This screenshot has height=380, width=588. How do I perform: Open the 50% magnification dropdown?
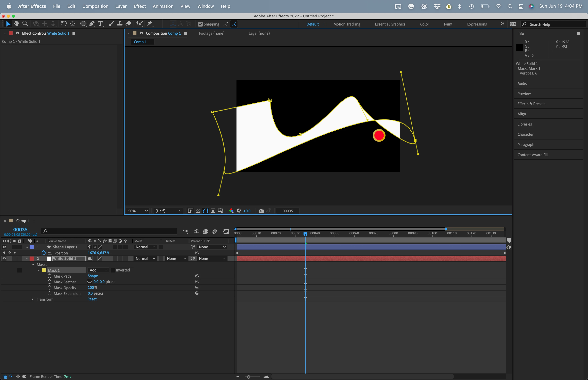pos(138,211)
